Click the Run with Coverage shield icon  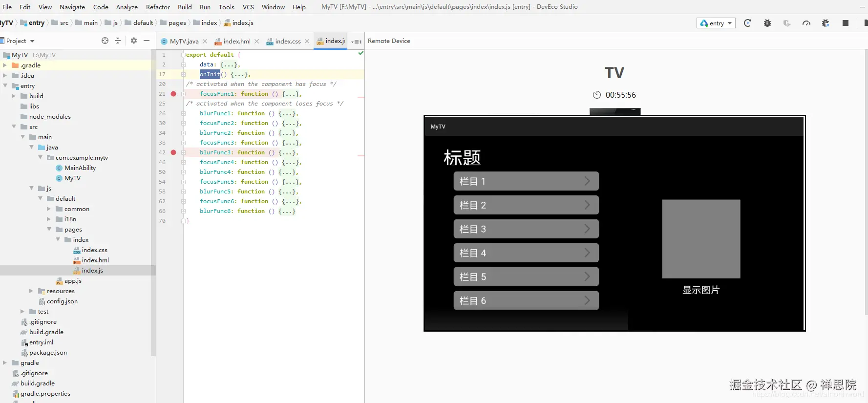click(x=786, y=23)
